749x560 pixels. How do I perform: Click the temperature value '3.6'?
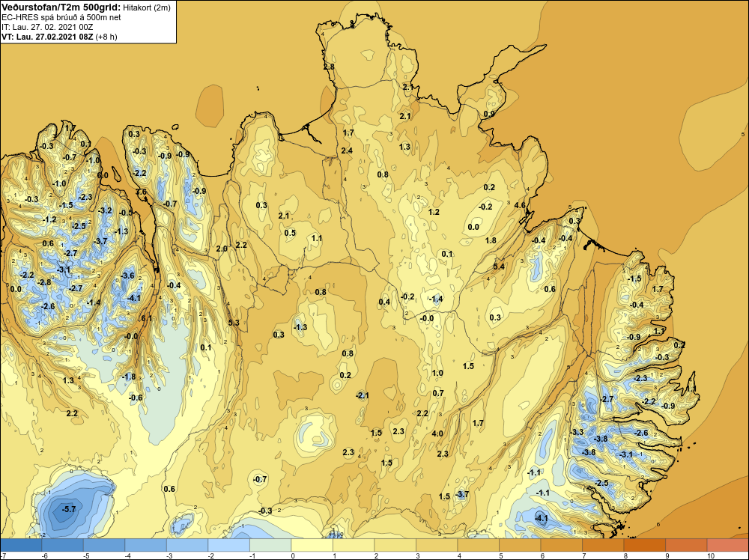tap(141, 192)
